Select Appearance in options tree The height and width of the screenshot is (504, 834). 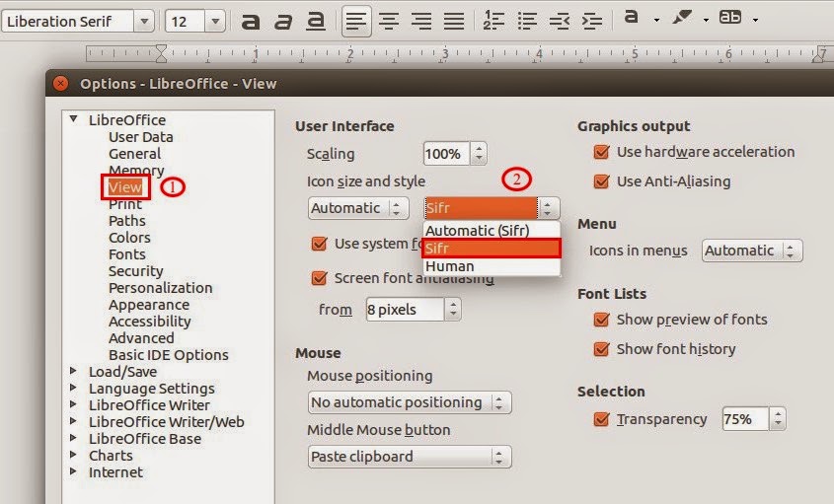tap(149, 305)
